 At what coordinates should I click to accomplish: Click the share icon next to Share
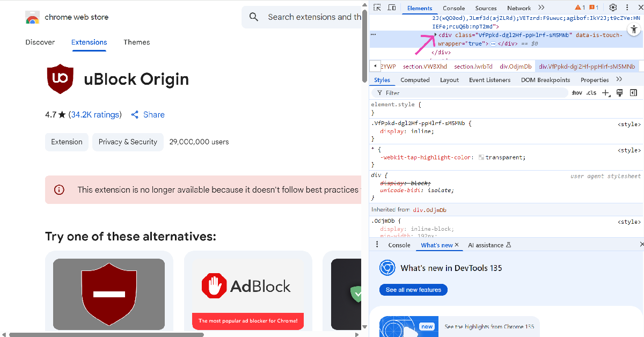(x=135, y=115)
